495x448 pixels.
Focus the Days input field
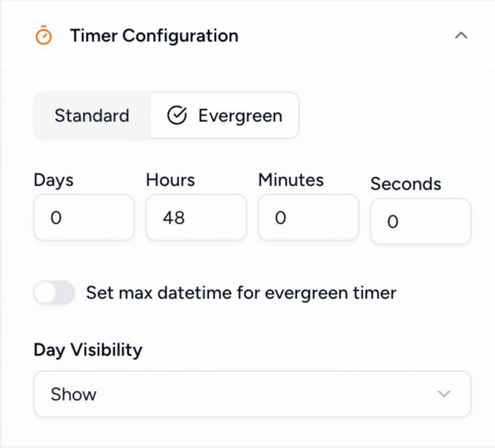coord(83,217)
